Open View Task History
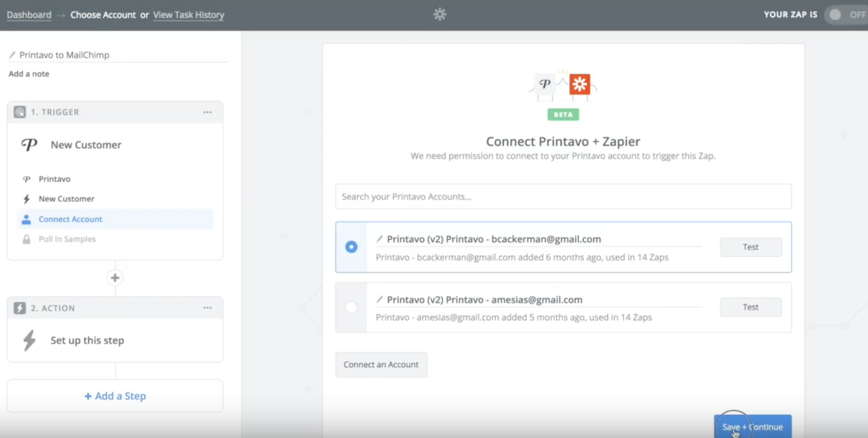The width and height of the screenshot is (868, 438). pyautogui.click(x=188, y=15)
